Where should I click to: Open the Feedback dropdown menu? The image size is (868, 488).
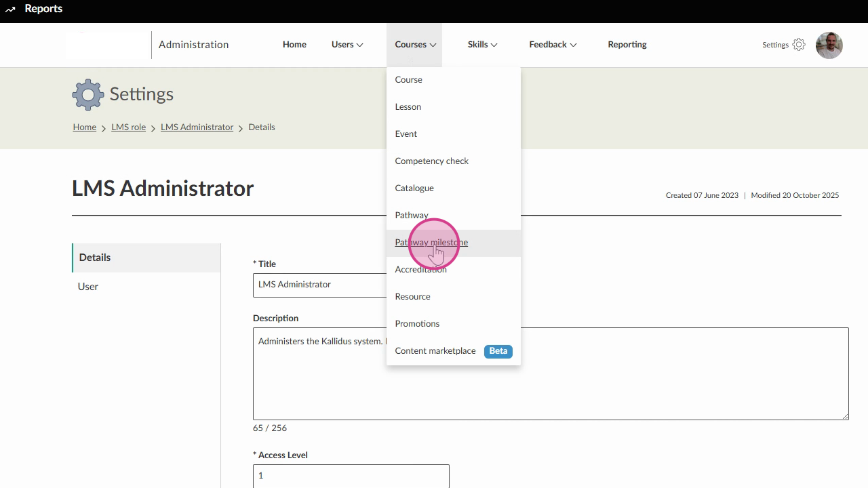click(553, 45)
